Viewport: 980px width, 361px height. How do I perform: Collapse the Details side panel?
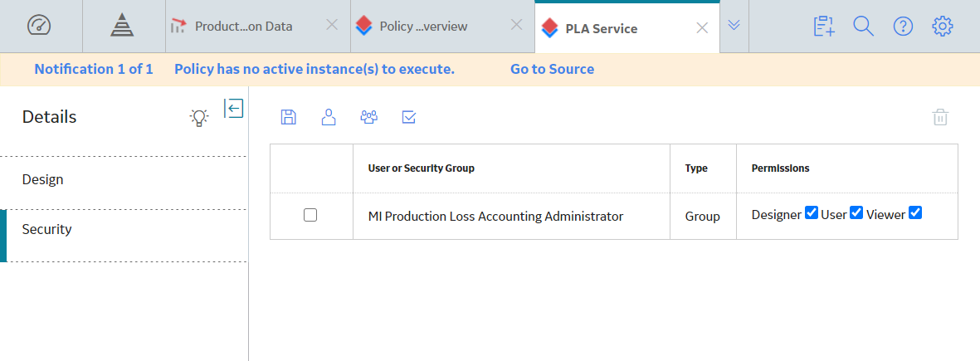[234, 108]
